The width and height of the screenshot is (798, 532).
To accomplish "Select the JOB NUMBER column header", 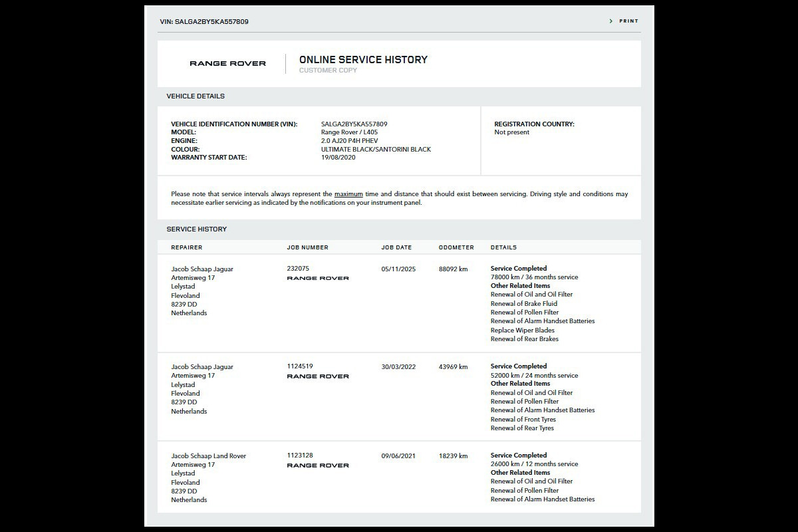I will click(x=307, y=247).
